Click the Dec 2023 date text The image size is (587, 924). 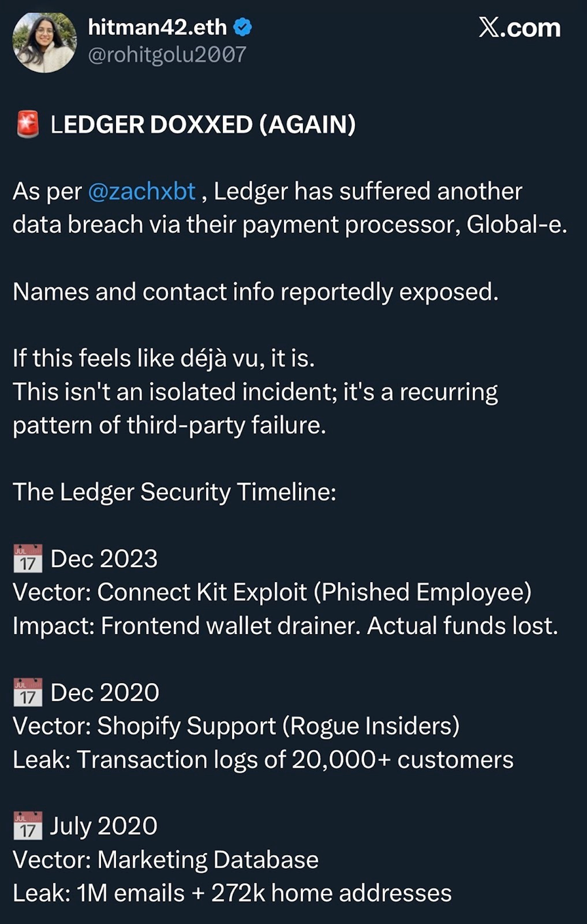[104, 559]
